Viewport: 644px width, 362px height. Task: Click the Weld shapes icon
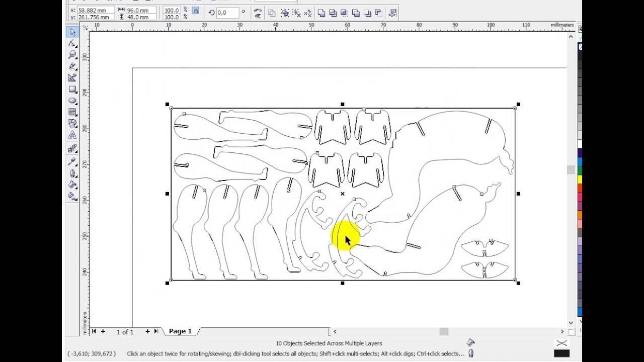click(321, 13)
